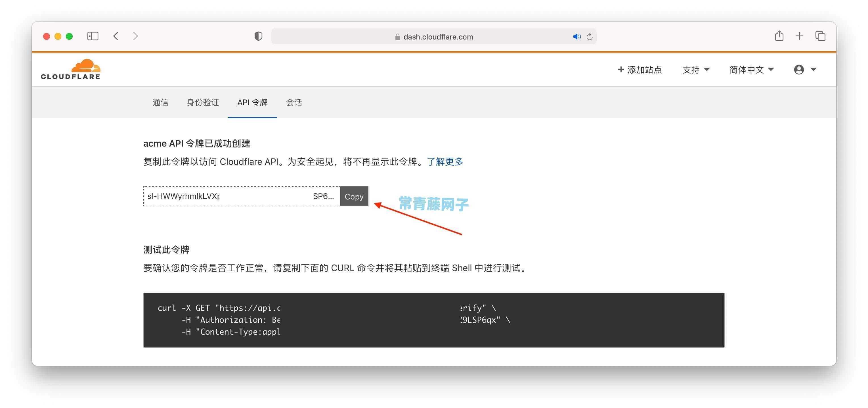Select the token text field
868x408 pixels.
tap(242, 196)
